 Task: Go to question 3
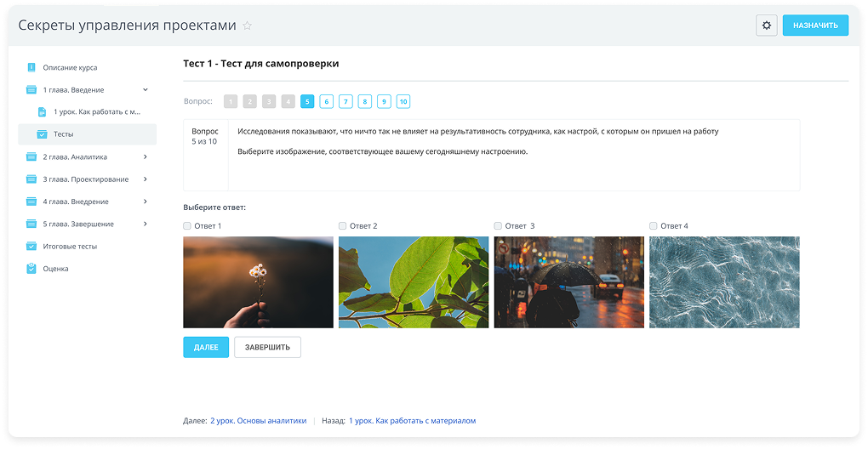[269, 101]
